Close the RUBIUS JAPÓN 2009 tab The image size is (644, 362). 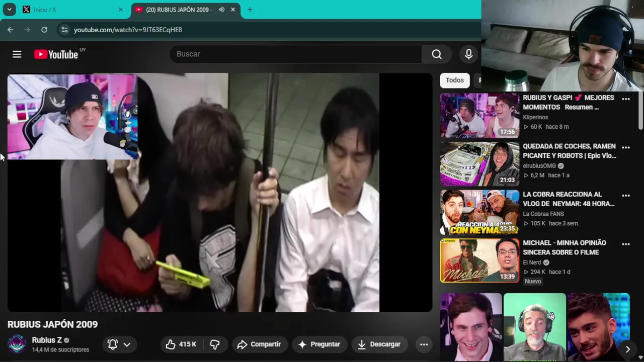coord(233,10)
